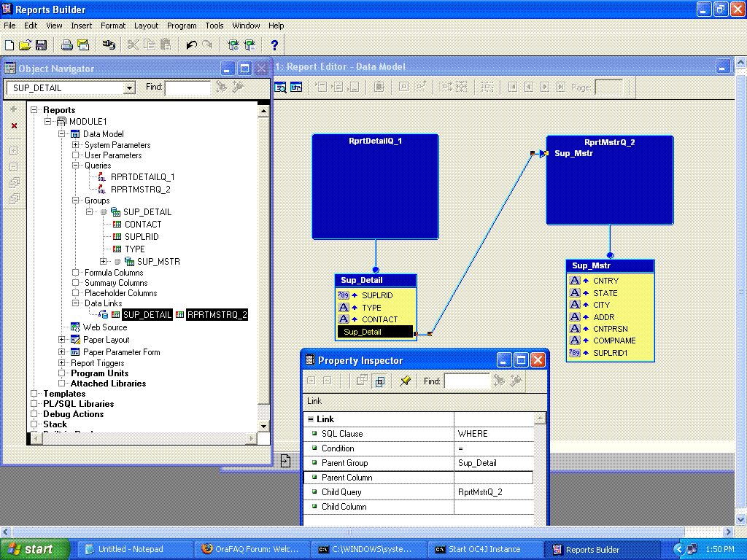Click the Property Class icon left of Intersection/Union
The image size is (747, 560).
click(363, 381)
